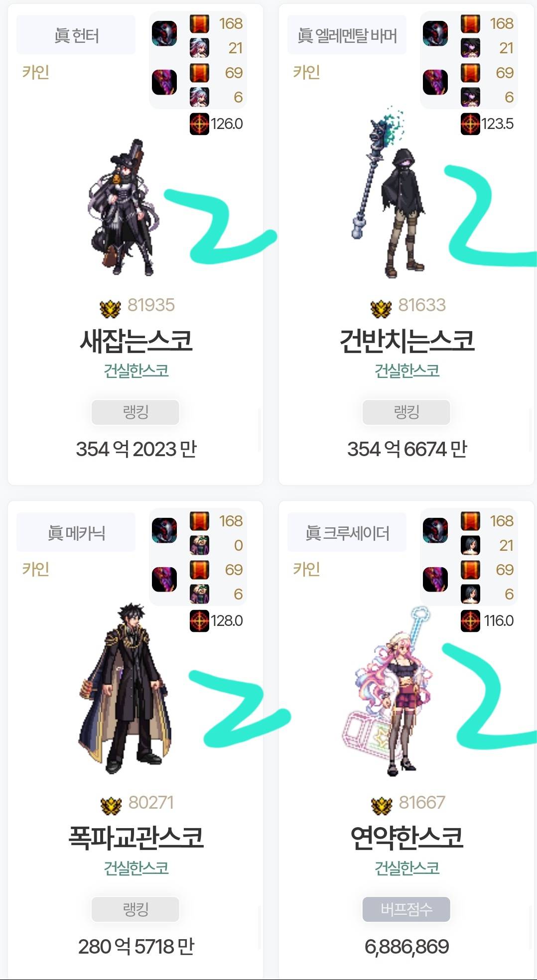Image resolution: width=537 pixels, height=980 pixels.
Task: Open the 眞 메카닉 job tag
Action: [76, 532]
